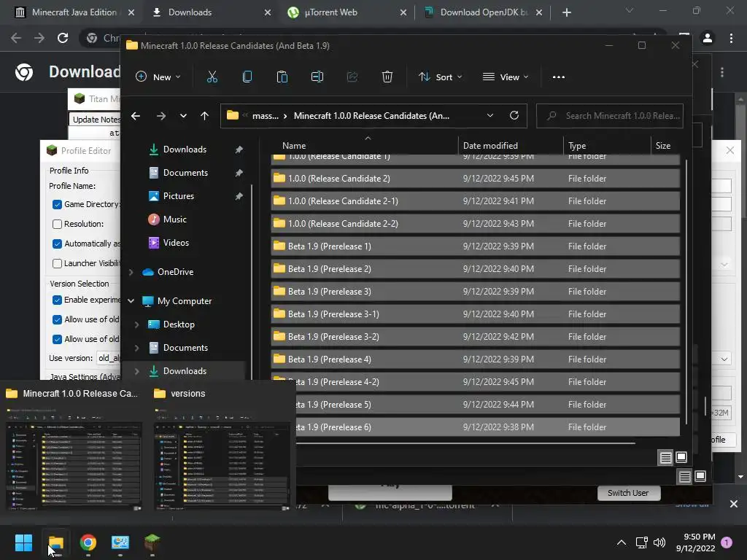The height and width of the screenshot is (560, 747).
Task: Click File Explorer taskbar icon
Action: (x=55, y=542)
